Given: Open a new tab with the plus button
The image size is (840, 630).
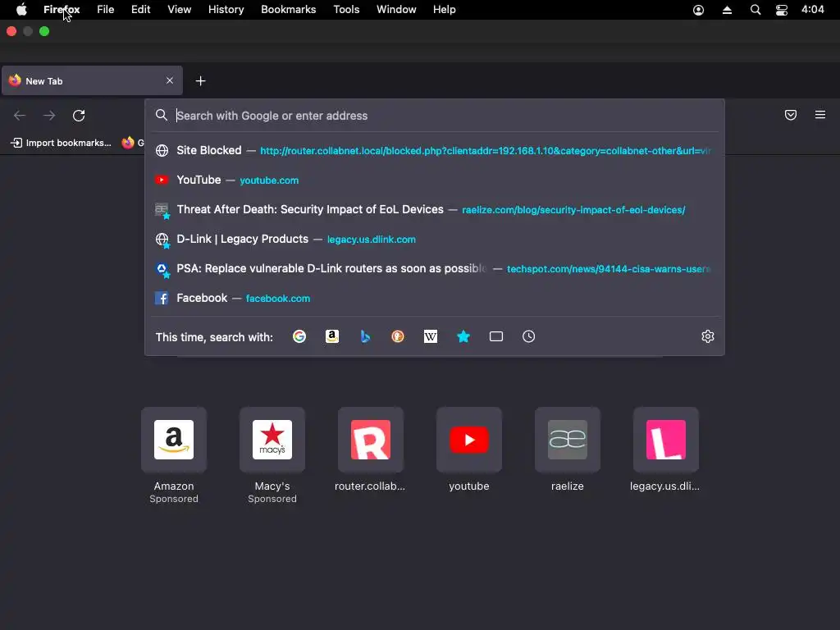Looking at the screenshot, I should click(x=200, y=81).
